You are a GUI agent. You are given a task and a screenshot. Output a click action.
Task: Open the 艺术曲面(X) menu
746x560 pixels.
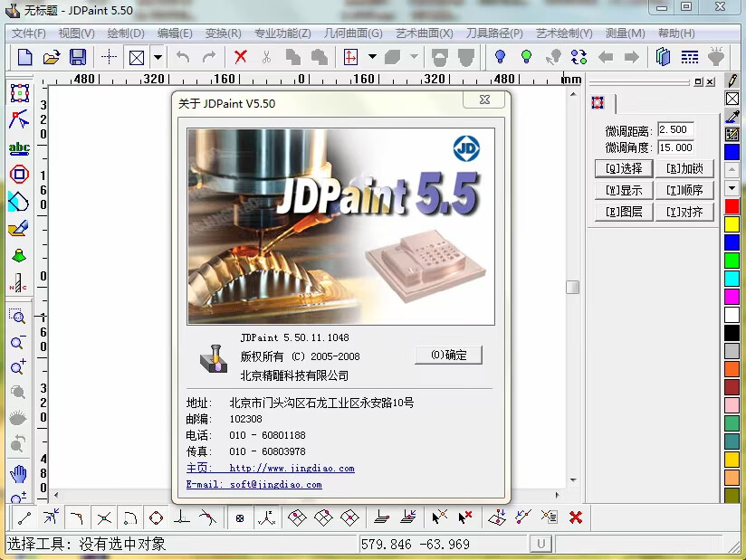pyautogui.click(x=425, y=33)
